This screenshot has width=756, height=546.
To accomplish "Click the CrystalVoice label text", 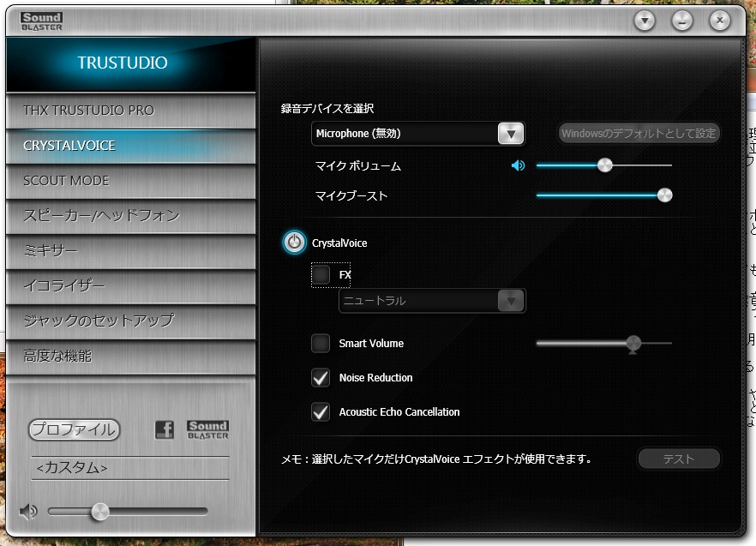I will coord(339,243).
